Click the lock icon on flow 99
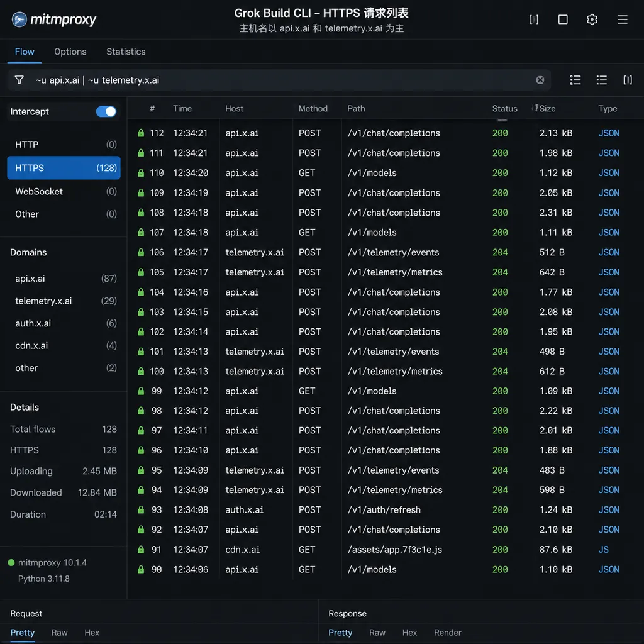This screenshot has width=644, height=644. [x=141, y=391]
